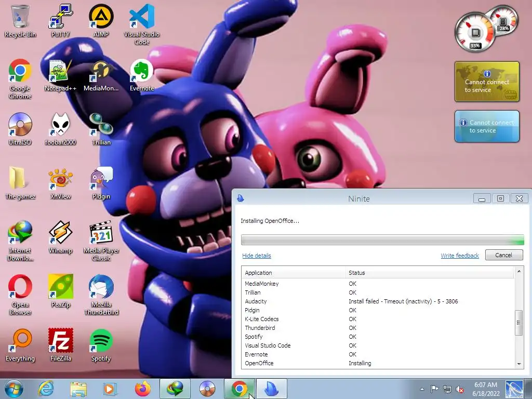Select the FileZilla desktop icon
Image resolution: width=532 pixels, height=399 pixels.
60,345
